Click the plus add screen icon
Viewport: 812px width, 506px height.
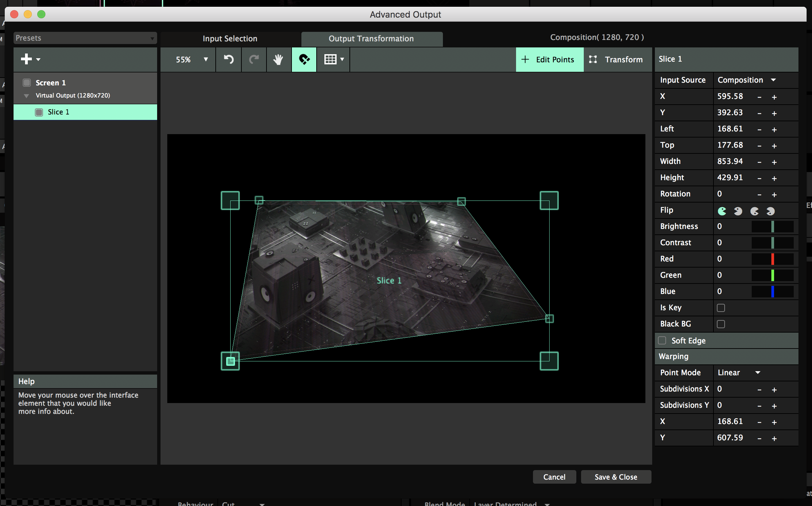click(x=26, y=59)
